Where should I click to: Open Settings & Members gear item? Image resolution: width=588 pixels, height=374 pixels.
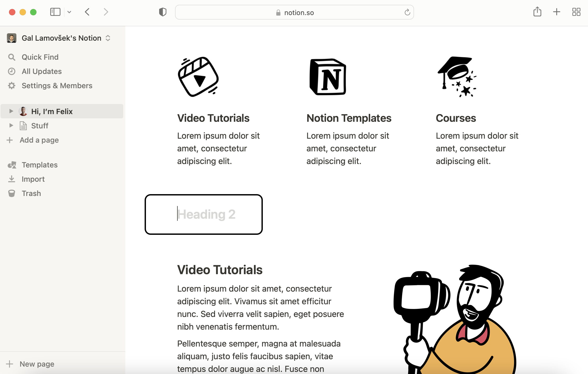pos(57,86)
